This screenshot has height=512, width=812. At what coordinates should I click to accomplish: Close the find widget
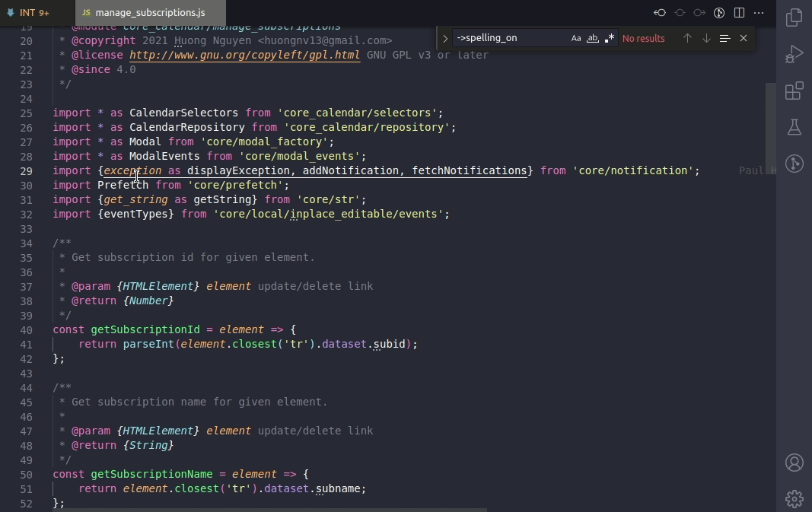744,38
